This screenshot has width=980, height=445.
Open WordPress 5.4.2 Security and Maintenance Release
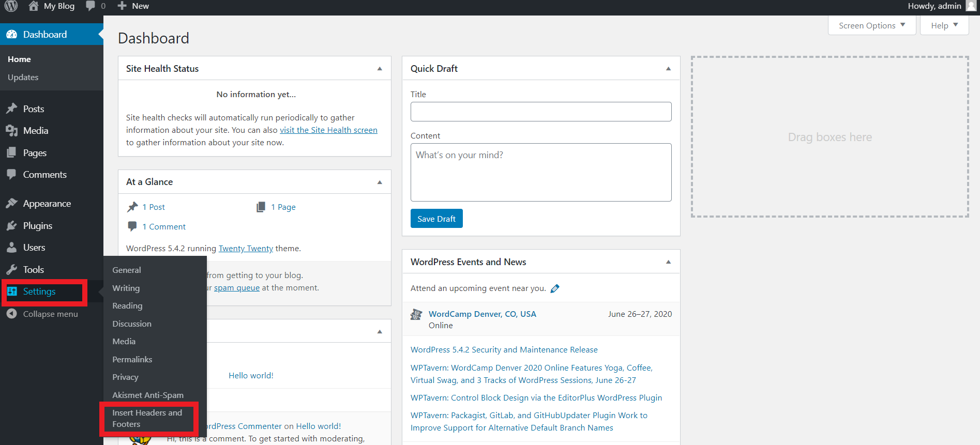504,350
